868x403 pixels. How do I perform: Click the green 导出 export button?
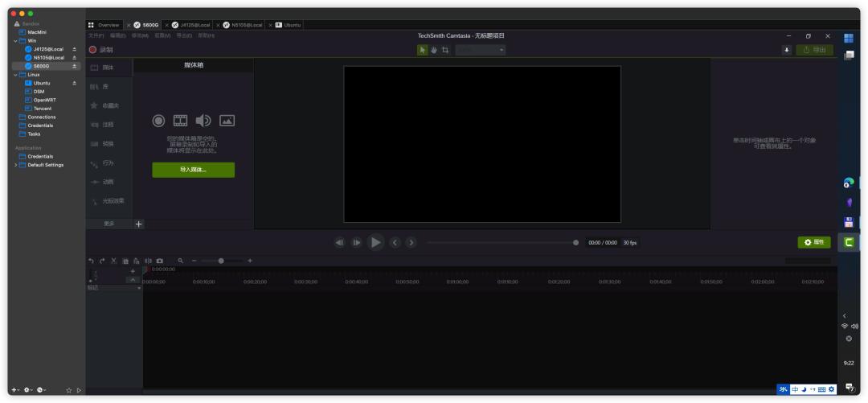(x=814, y=50)
